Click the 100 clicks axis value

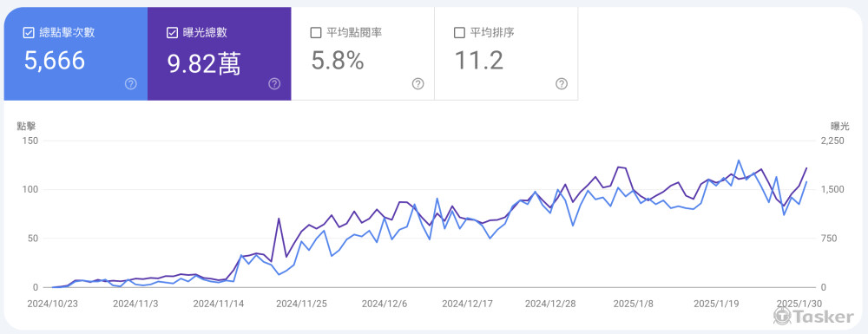pos(30,189)
